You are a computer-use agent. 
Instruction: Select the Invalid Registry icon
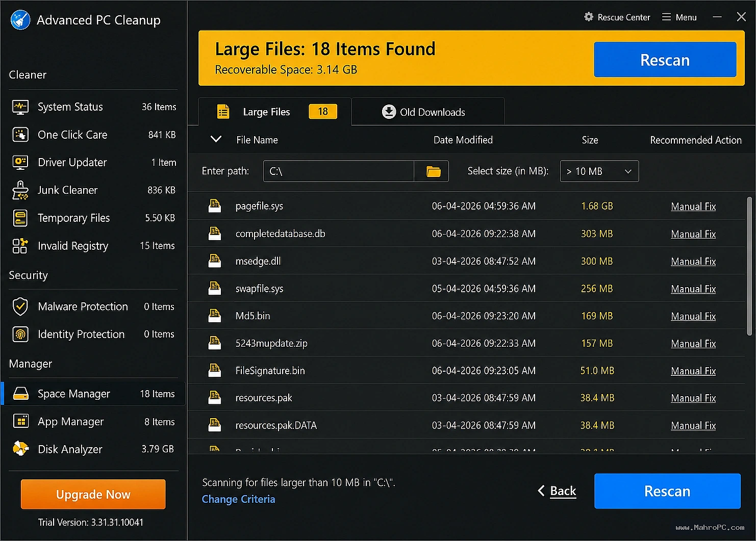pyautogui.click(x=20, y=246)
